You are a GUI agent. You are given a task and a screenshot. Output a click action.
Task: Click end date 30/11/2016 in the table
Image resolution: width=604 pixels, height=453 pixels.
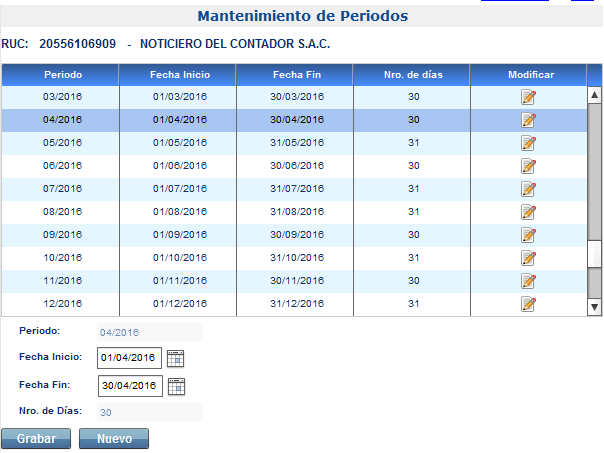[297, 281]
